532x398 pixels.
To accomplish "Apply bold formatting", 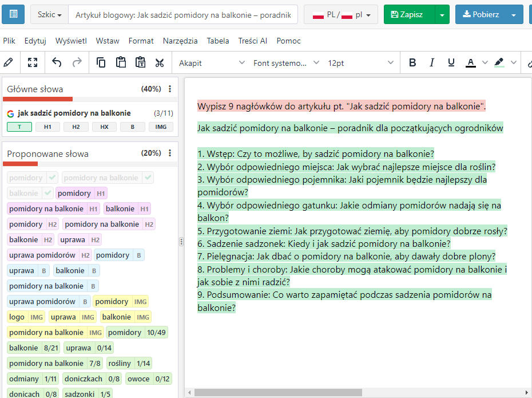I will pyautogui.click(x=412, y=62).
